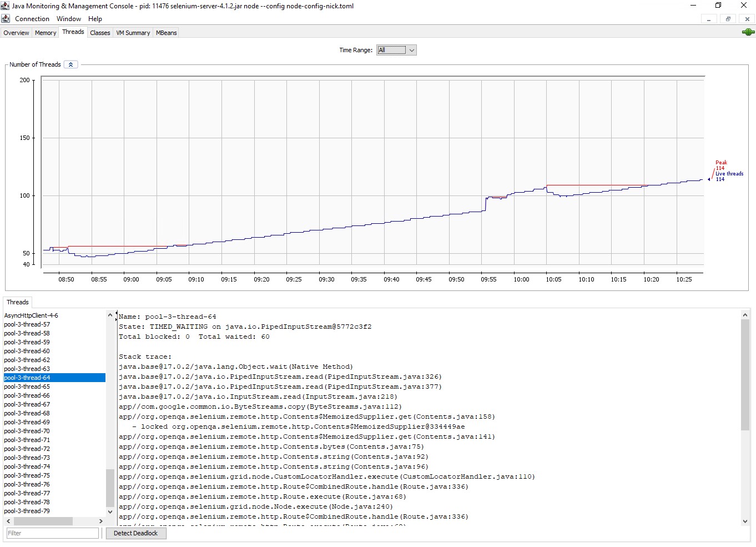Select thread pool-3-thread-70 from the list
Image resolution: width=756 pixels, height=547 pixels.
27,430
